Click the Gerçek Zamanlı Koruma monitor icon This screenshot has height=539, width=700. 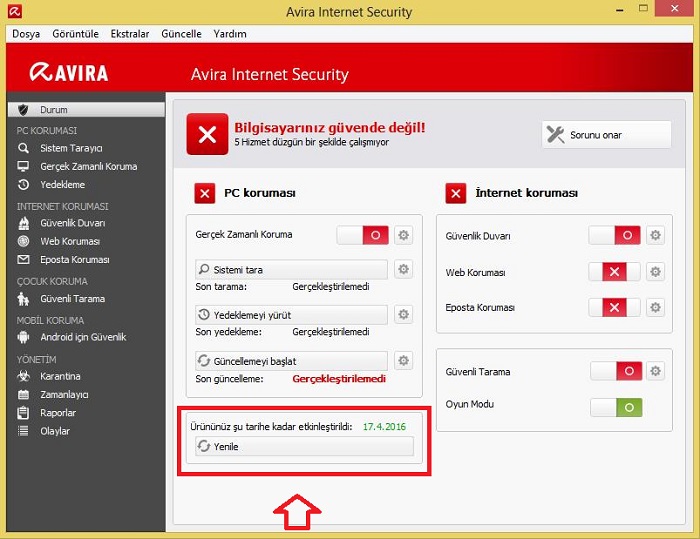pos(23,166)
